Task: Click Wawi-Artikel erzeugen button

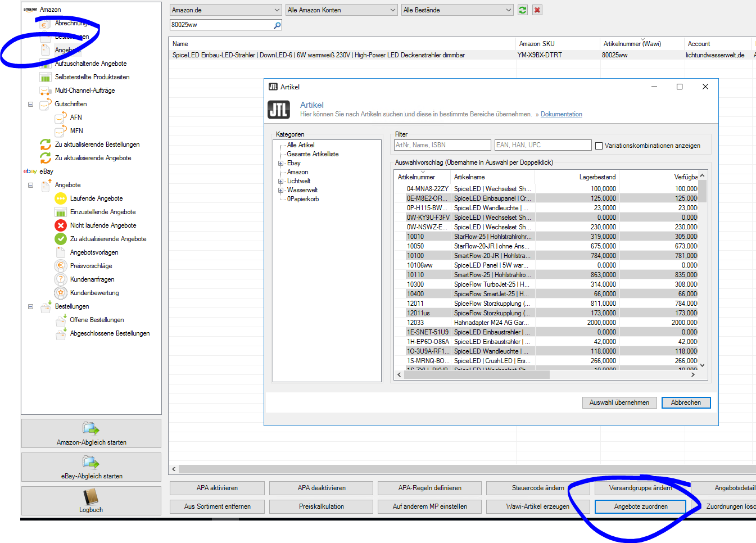Action: (x=537, y=506)
